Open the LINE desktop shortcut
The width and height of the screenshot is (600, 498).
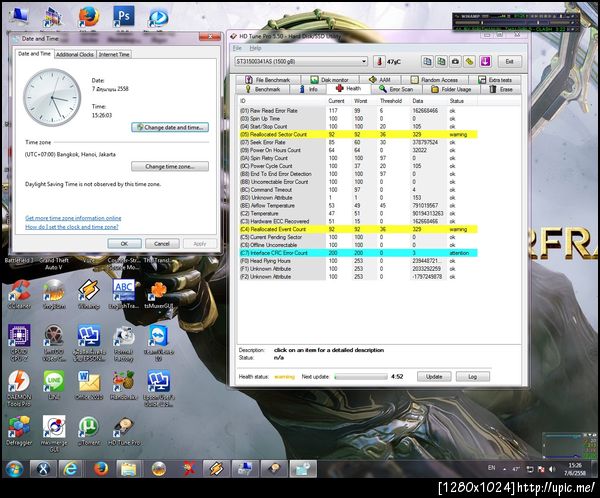click(x=54, y=385)
